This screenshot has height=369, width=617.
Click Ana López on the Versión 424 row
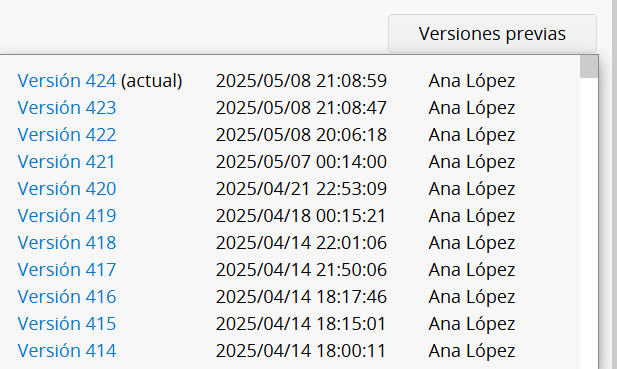(472, 81)
